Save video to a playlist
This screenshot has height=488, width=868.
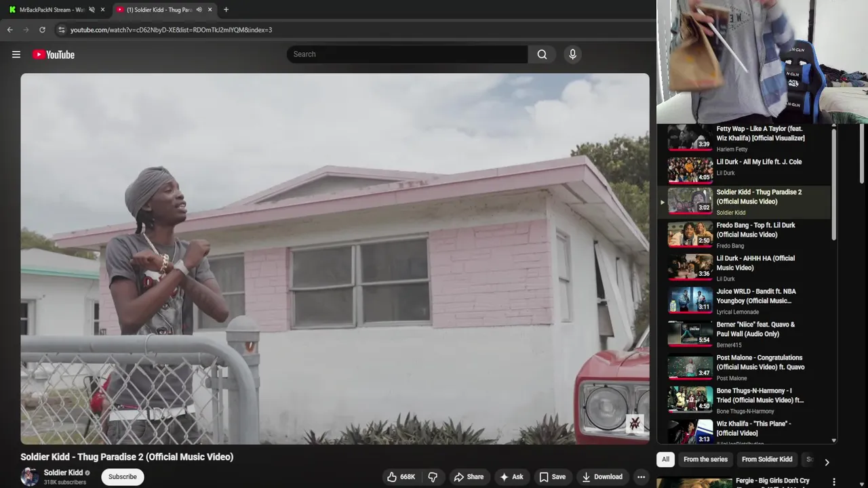552,476
